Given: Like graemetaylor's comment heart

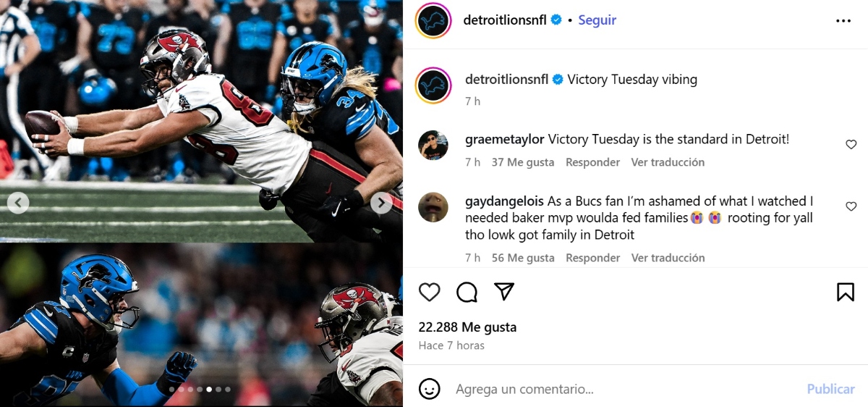Looking at the screenshot, I should coord(851,145).
